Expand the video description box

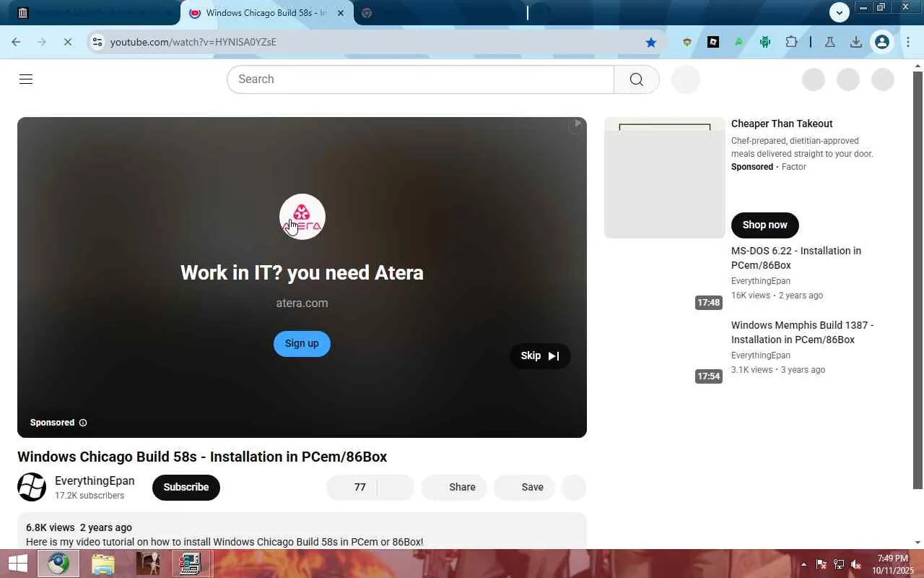[302, 531]
